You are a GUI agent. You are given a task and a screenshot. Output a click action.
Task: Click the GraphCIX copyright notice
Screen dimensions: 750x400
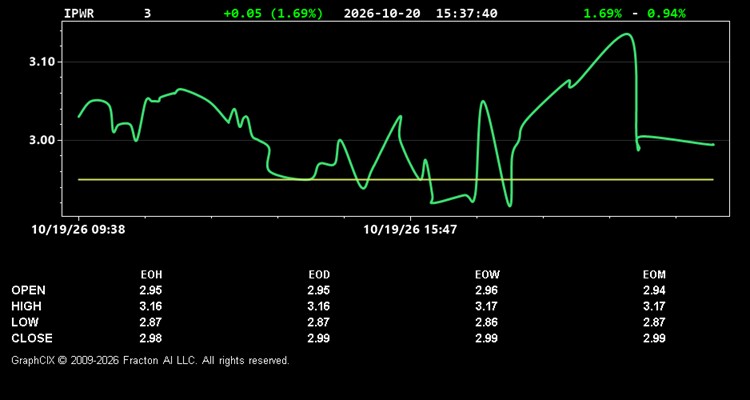[150, 360]
